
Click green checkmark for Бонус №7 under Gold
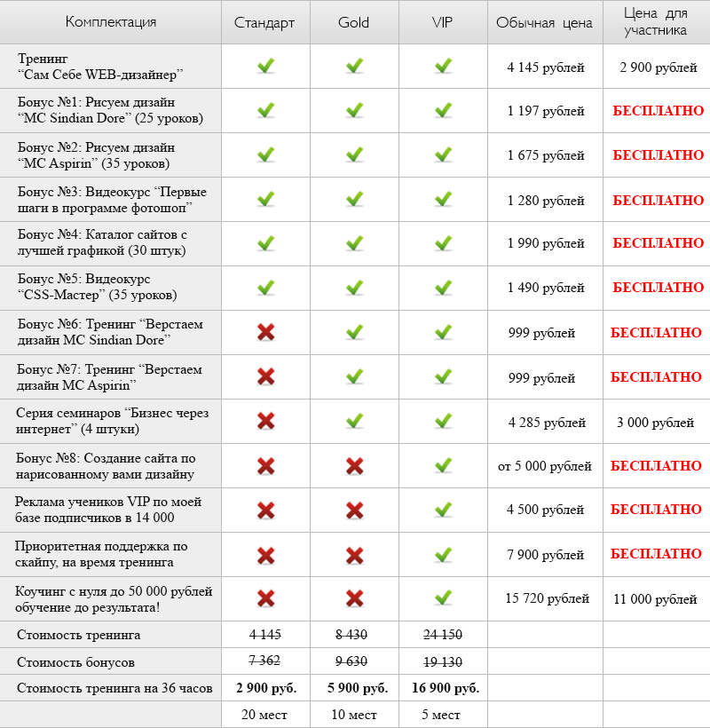pos(355,376)
